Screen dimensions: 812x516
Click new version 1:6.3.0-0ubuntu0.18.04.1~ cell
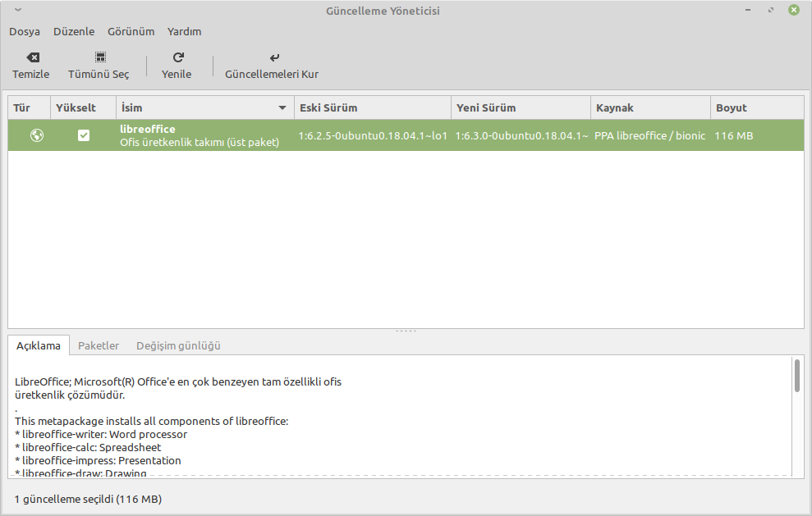521,135
